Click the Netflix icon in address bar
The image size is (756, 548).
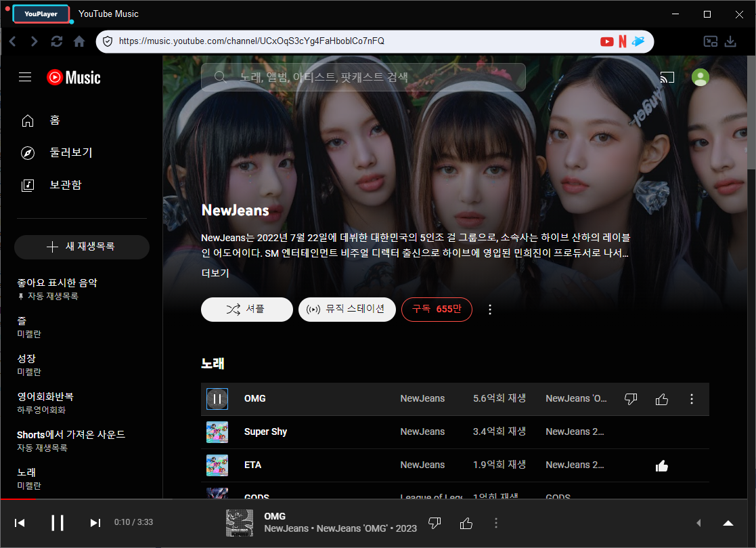pos(623,41)
